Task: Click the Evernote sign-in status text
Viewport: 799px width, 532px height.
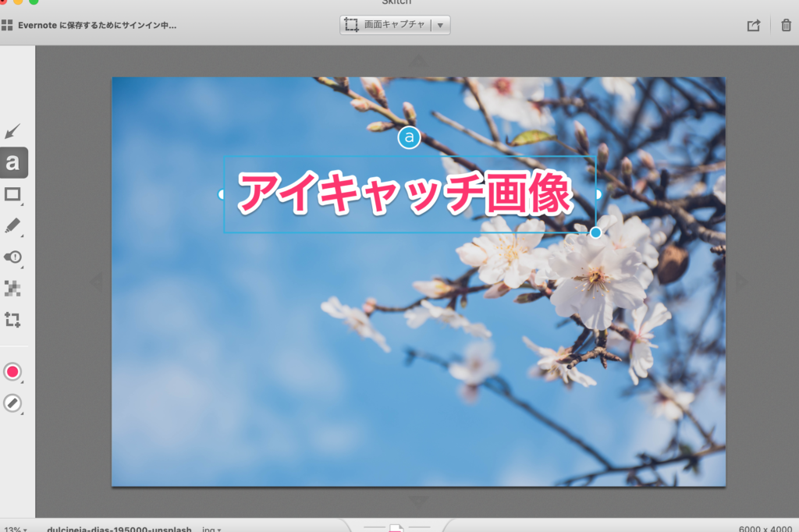Action: 98,25
